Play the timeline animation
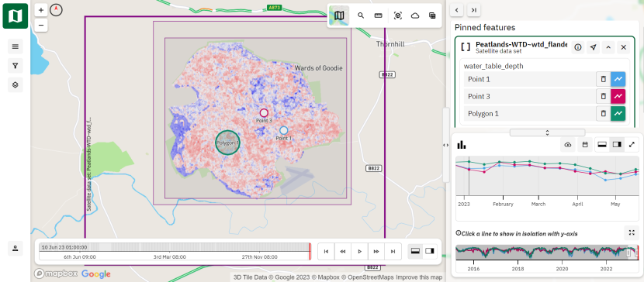644x282 pixels. pyautogui.click(x=360, y=251)
